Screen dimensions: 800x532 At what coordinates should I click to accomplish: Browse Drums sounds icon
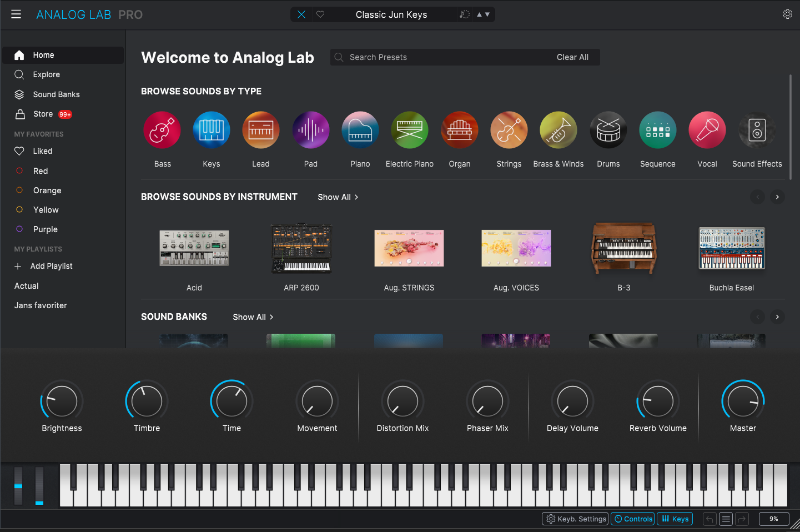(x=608, y=130)
